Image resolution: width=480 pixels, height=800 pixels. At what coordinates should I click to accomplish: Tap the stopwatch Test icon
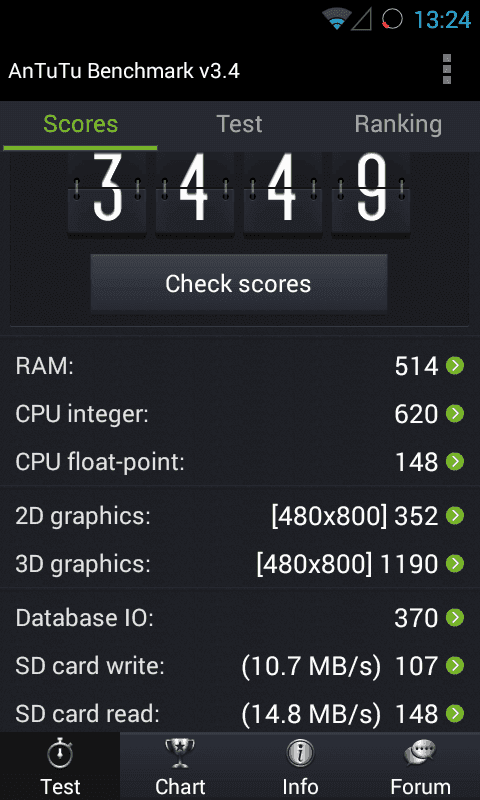60,754
